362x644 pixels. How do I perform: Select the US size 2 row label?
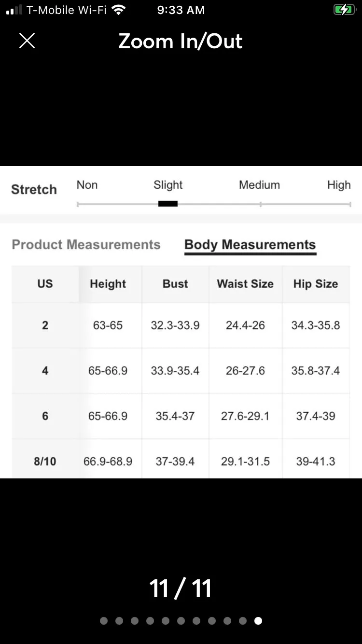coord(45,325)
